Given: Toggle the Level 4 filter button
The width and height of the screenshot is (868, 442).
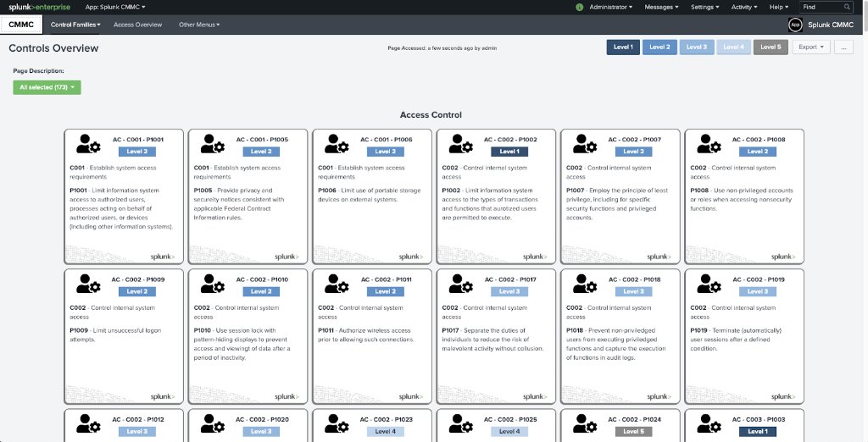Looking at the screenshot, I should pos(733,47).
